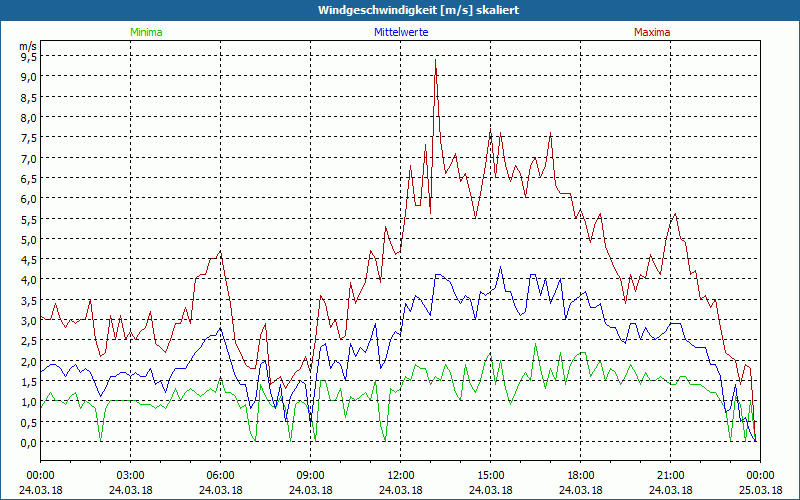This screenshot has width=800, height=500.
Task: Click the highest peak of the red Maxima curve
Action: 436,60
